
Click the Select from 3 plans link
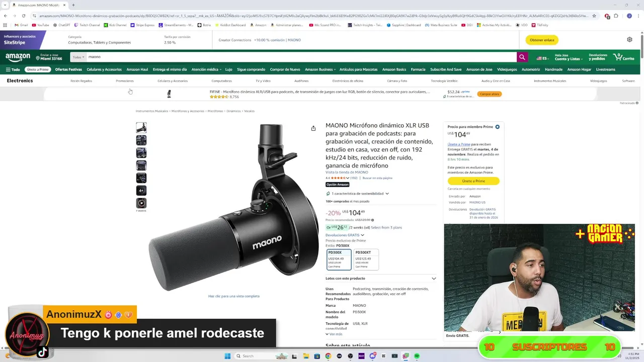[386, 227]
